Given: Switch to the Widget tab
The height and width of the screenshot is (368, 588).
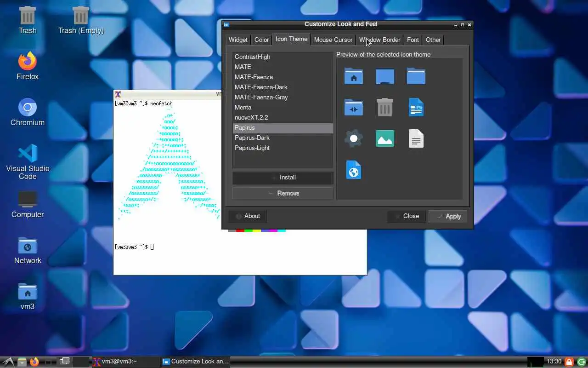Looking at the screenshot, I should [x=238, y=40].
